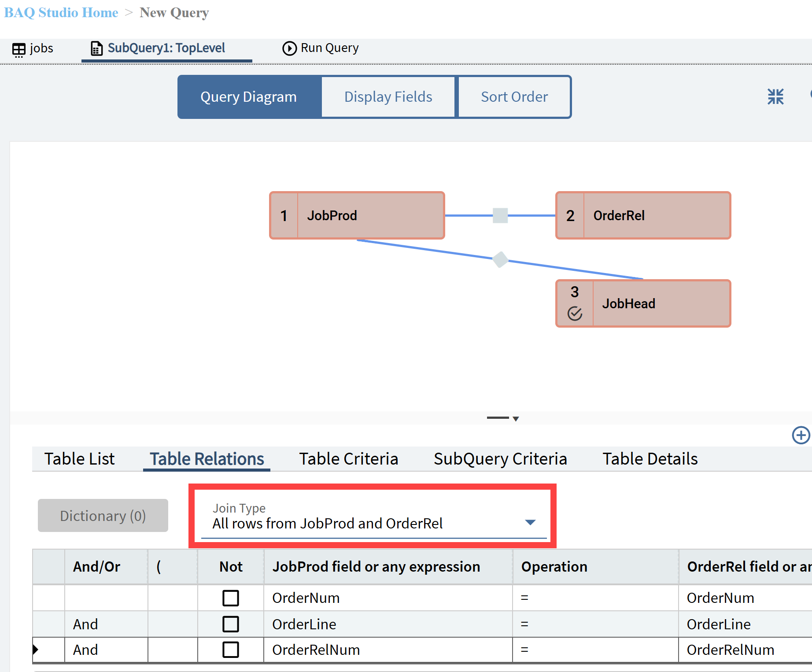Click the checkmark icon on JobHead table
Viewport: 812px width, 672px height.
click(575, 313)
